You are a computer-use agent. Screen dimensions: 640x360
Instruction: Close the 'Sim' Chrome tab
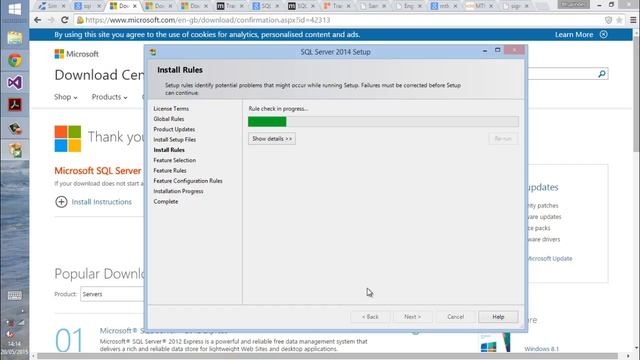(x=63, y=6)
